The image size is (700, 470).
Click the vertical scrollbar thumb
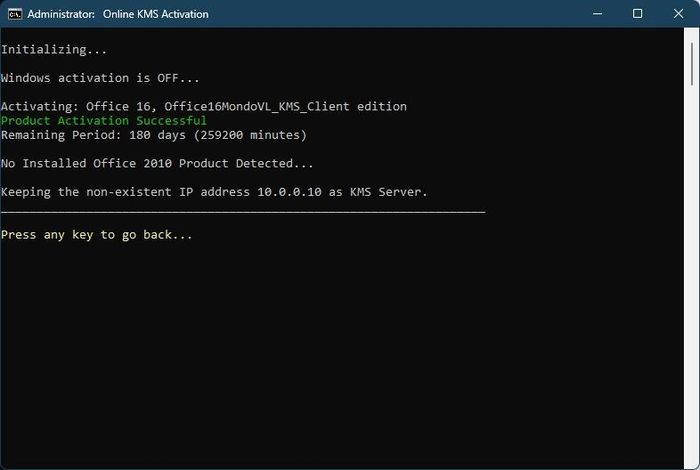pos(693,60)
